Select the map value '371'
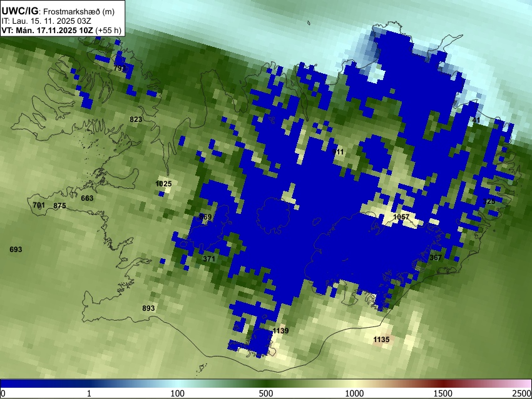This screenshot has height=399, width=532. pyautogui.click(x=209, y=259)
